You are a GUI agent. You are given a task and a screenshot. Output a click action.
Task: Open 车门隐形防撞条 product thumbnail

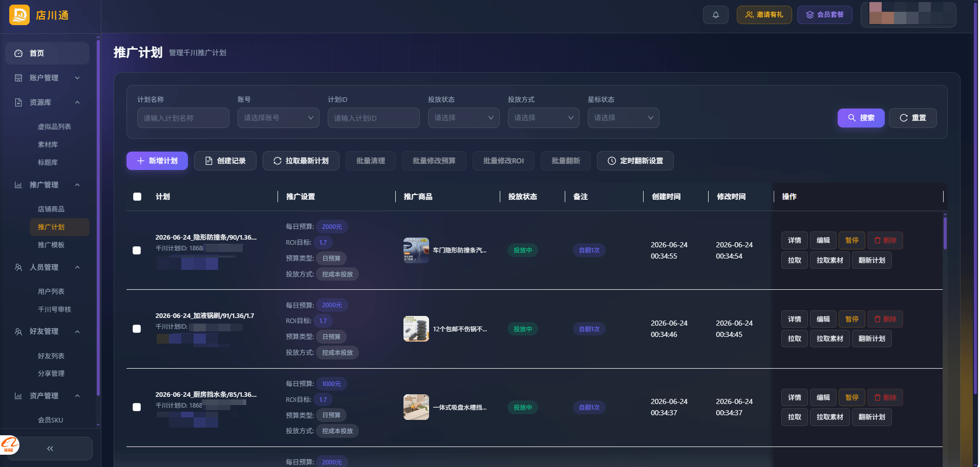coord(416,250)
